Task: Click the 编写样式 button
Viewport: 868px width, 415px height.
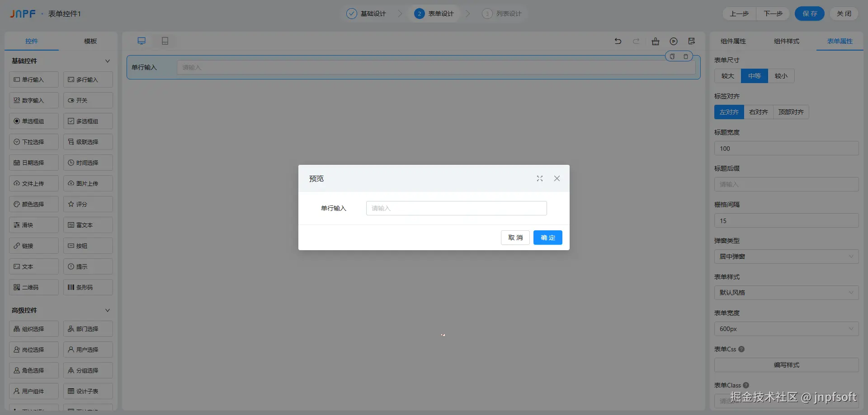Action: [786, 365]
